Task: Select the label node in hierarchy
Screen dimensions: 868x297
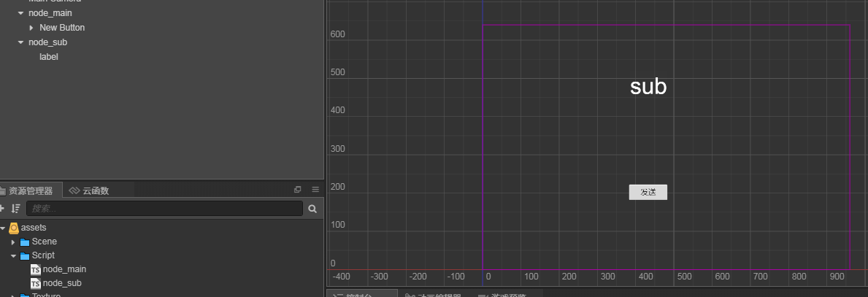Action: [x=49, y=57]
